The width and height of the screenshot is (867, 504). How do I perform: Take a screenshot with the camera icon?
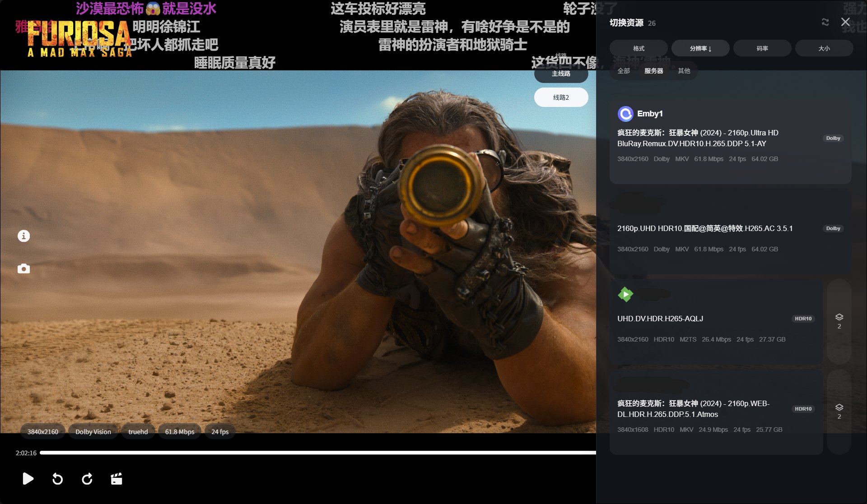(23, 269)
